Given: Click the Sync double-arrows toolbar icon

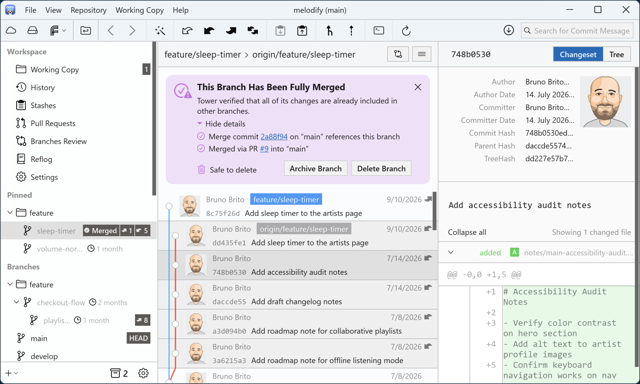Looking at the screenshot, I should click(x=253, y=31).
